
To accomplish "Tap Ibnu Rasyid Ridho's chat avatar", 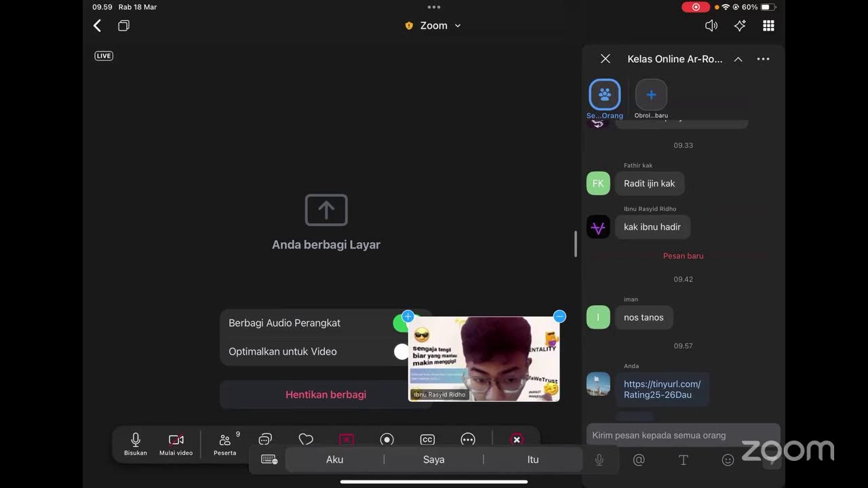I will [x=598, y=227].
